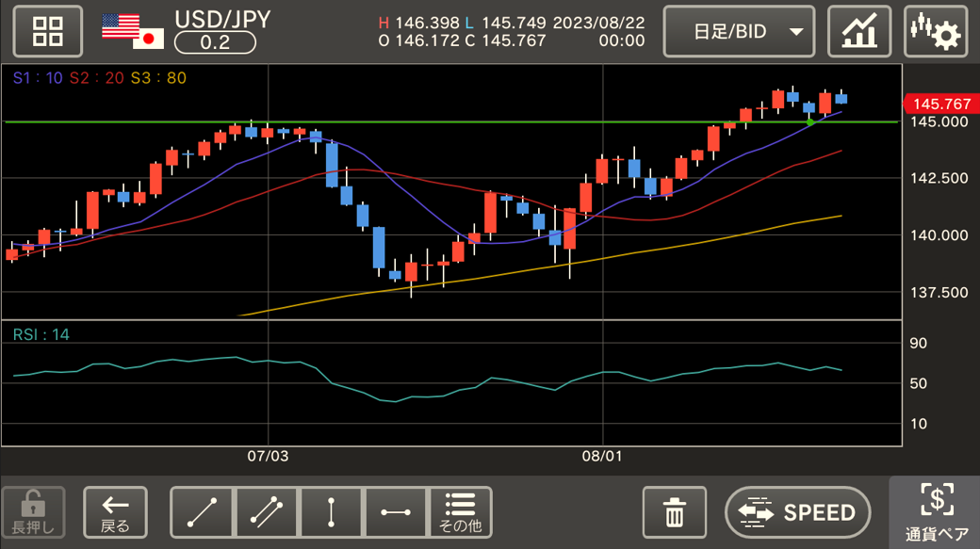Tap the S3 : 80 moving average label

[x=158, y=78]
